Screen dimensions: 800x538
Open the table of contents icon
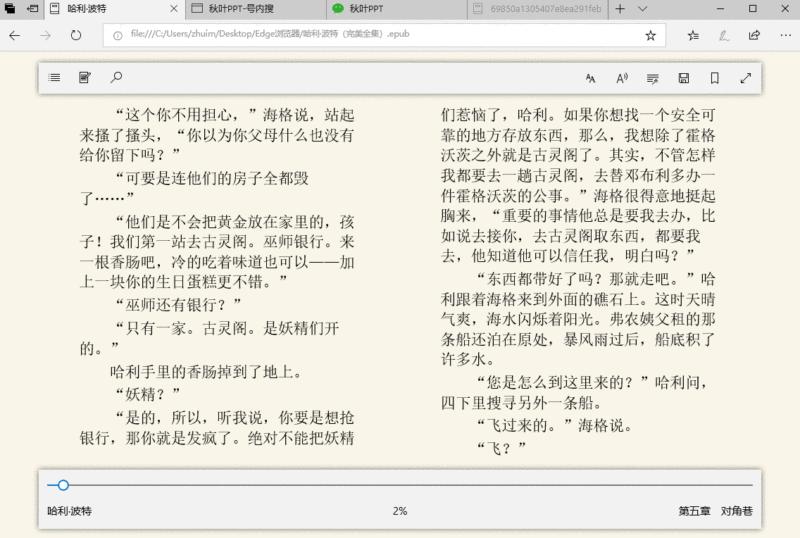click(54, 78)
